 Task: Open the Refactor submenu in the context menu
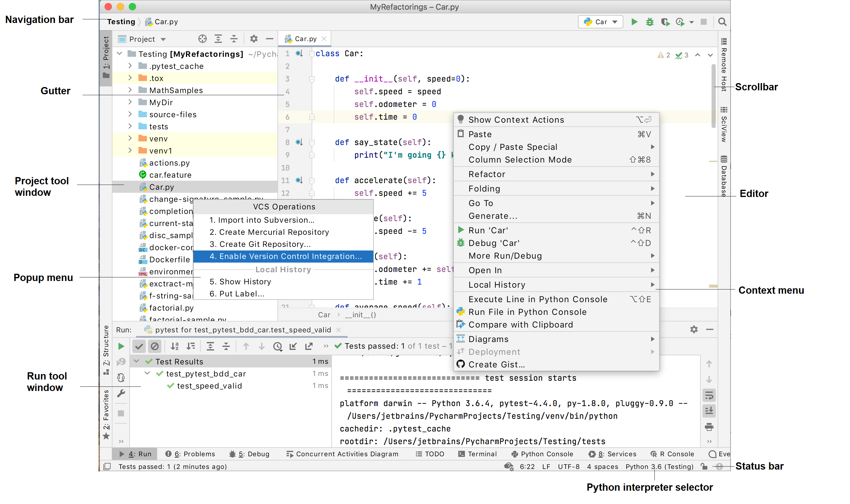tap(556, 174)
